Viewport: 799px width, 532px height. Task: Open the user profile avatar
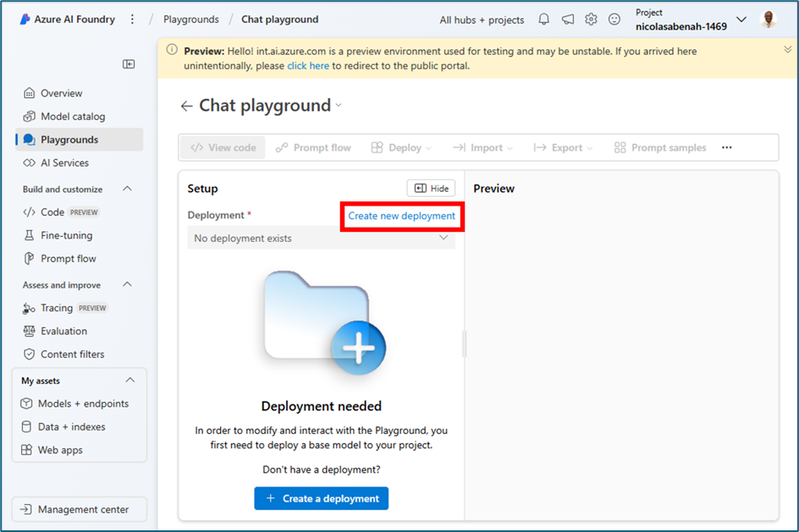[769, 19]
